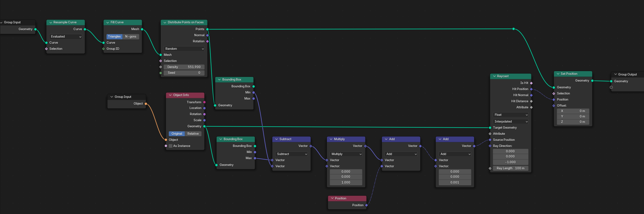Adjust the Density value field 551.900
The height and width of the screenshot is (214, 644).
pos(184,67)
